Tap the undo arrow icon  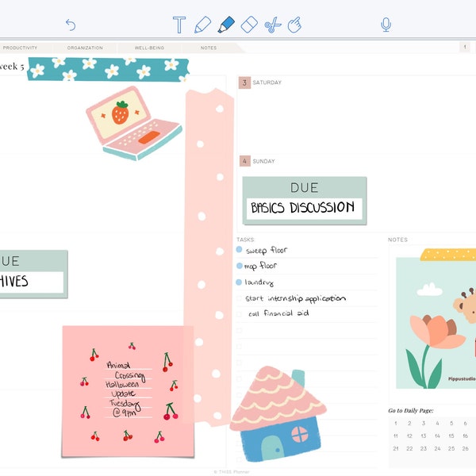click(71, 25)
